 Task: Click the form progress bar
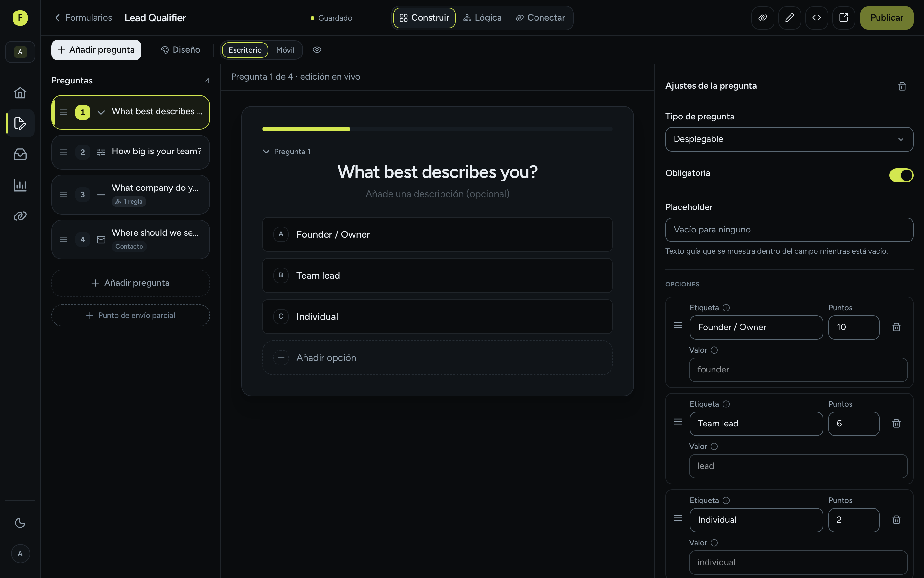(437, 129)
